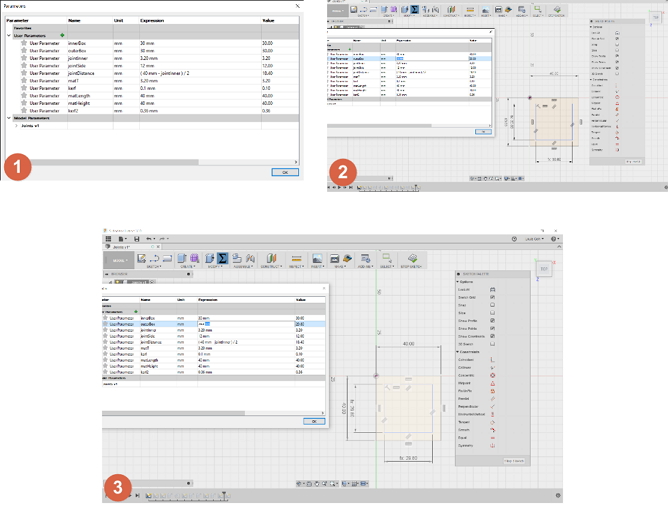Screen dimensions: 668x506
Task: Click the Joint icon in bottom screenshot's Assemble group
Action: pyautogui.click(x=250, y=258)
